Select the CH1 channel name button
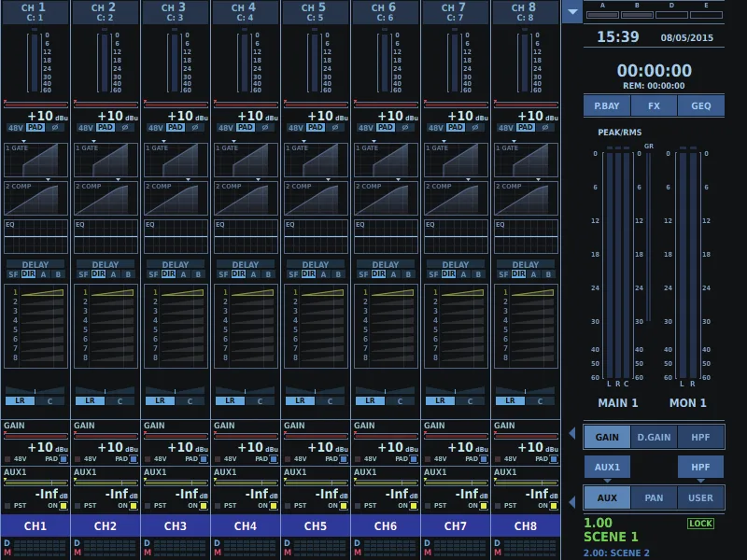Image resolution: width=747 pixels, height=560 pixels. tap(35, 525)
